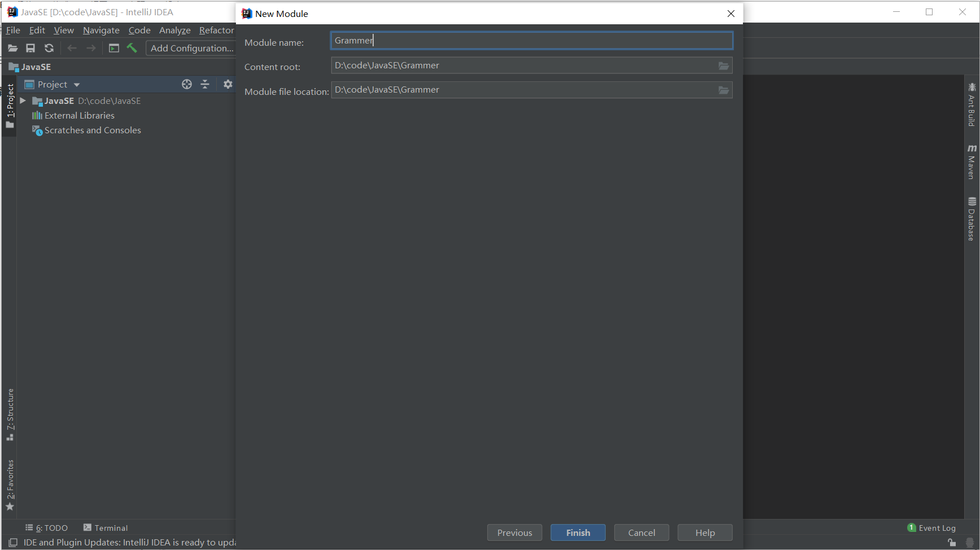Click the IDE and Plugin Updates status message
Image resolution: width=980 pixels, height=550 pixels.
(130, 543)
